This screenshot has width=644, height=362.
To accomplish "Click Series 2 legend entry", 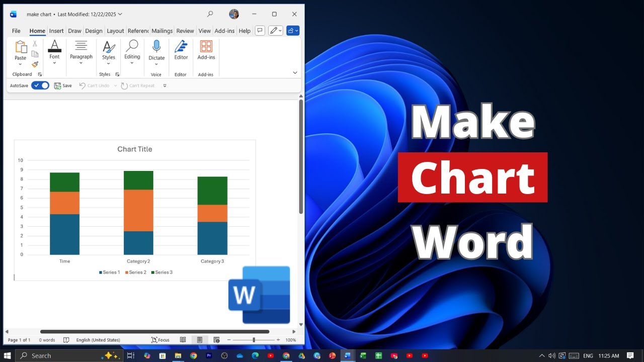I will tap(135, 272).
